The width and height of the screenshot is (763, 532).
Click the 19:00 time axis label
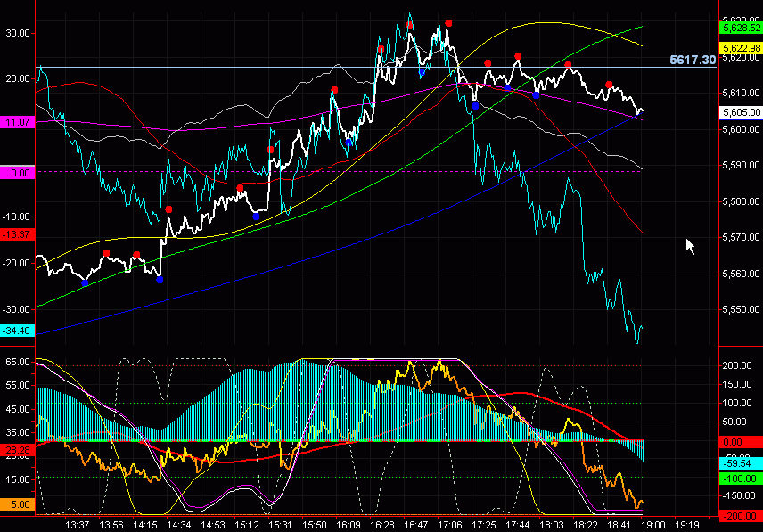click(x=653, y=525)
